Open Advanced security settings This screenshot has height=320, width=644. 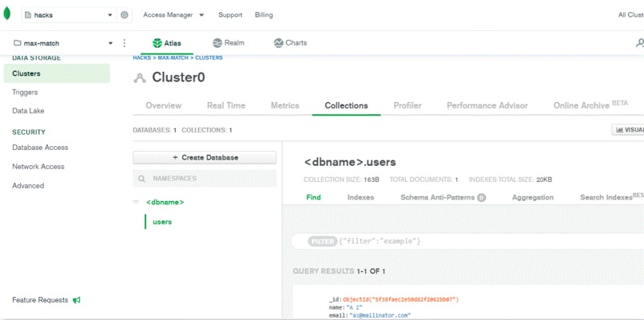pyautogui.click(x=28, y=185)
